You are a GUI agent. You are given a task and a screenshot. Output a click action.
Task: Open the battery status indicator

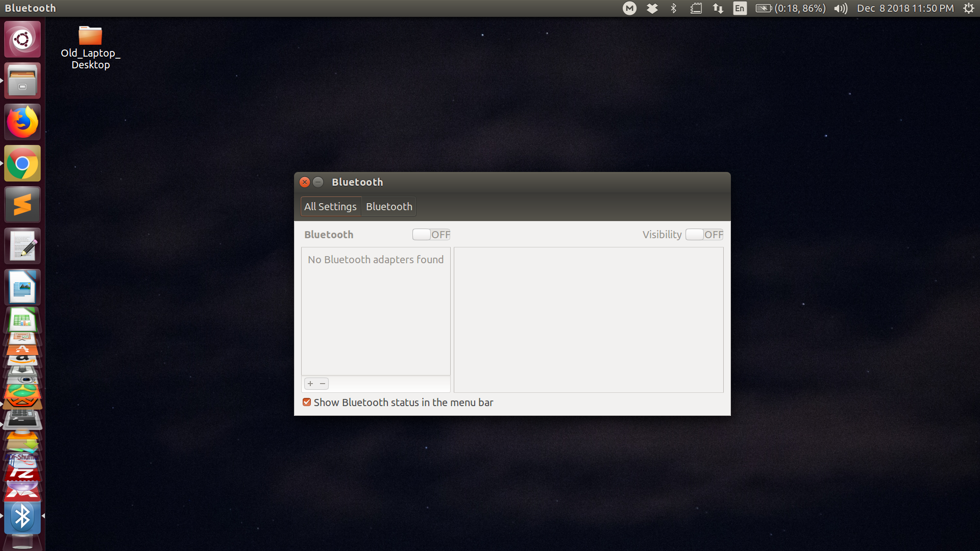tap(791, 8)
